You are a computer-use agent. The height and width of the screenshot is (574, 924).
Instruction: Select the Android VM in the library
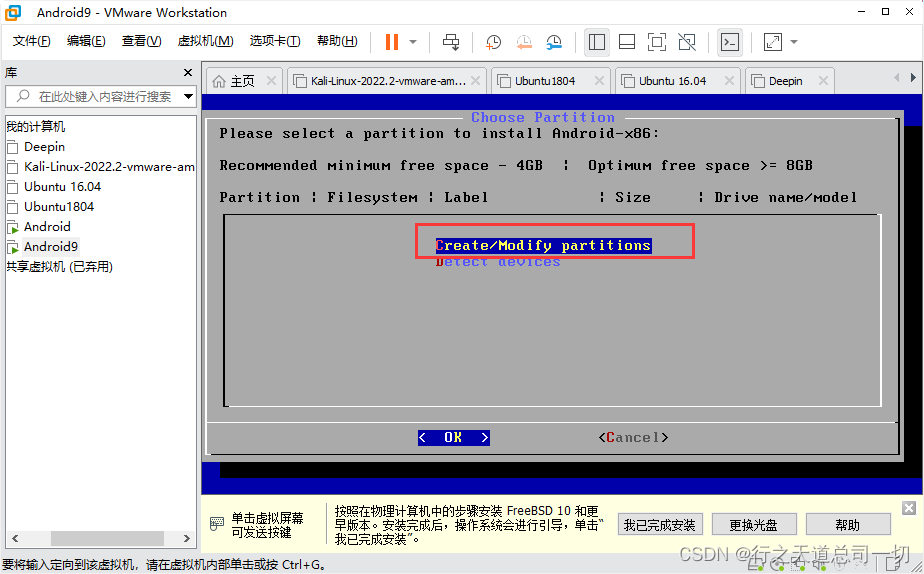coord(47,227)
